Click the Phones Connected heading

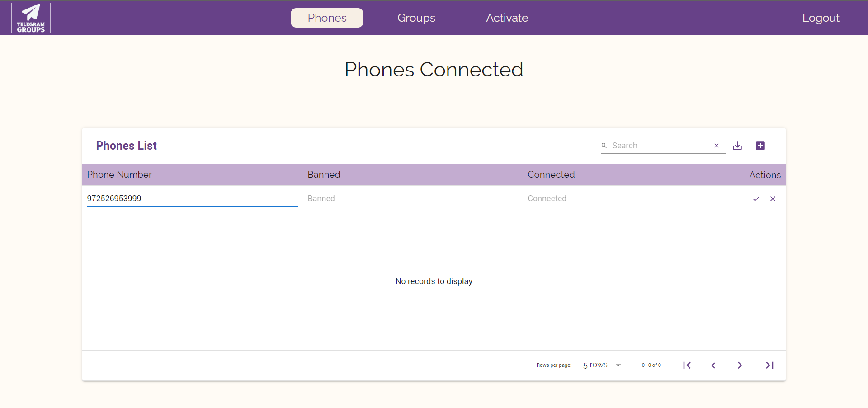(434, 70)
